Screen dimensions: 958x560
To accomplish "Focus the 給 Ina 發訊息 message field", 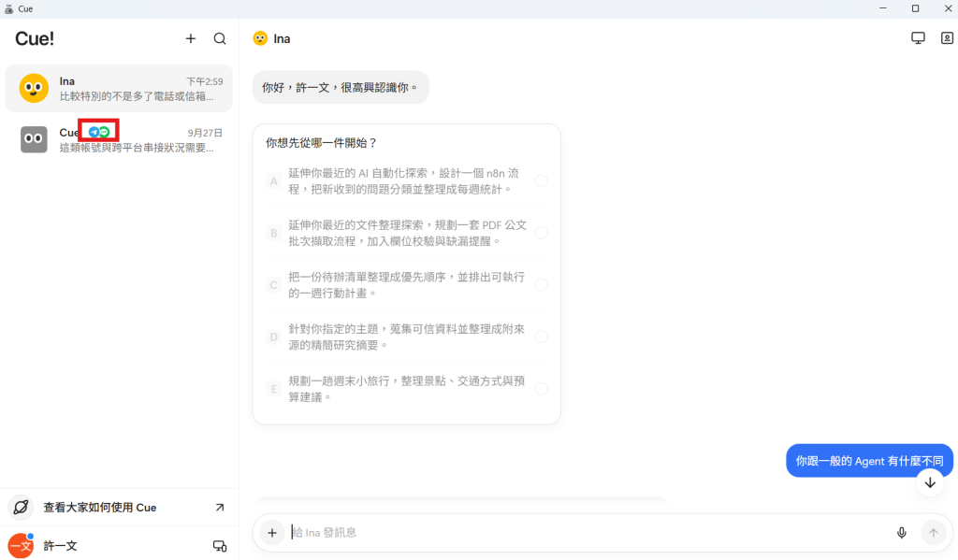I will pyautogui.click(x=587, y=533).
